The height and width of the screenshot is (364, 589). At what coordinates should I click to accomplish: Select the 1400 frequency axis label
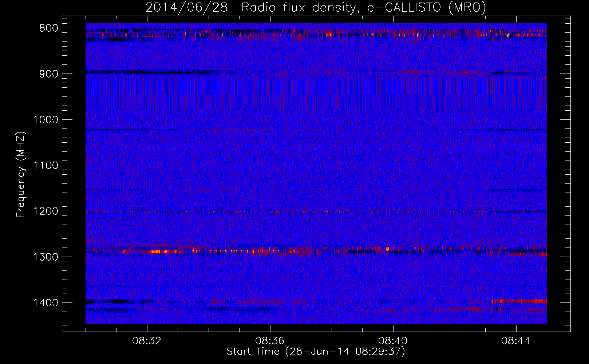click(x=46, y=303)
